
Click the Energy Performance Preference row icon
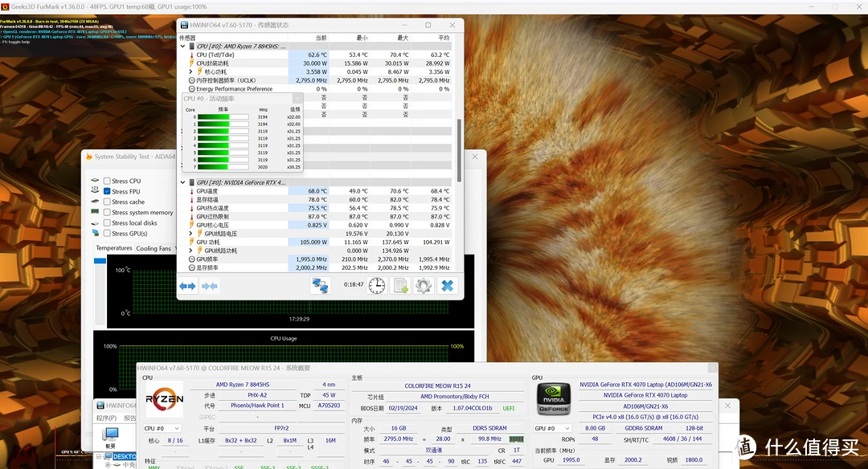[x=191, y=88]
